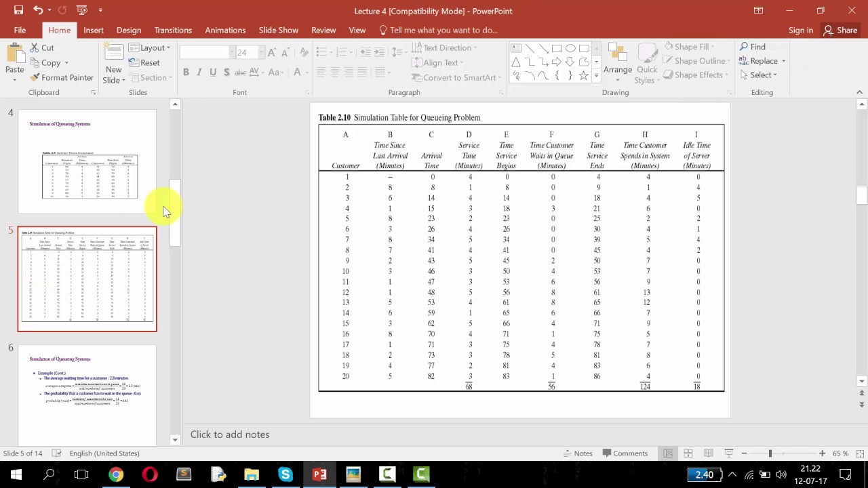Open the font size dropdown
Image resolution: width=868 pixels, height=488 pixels.
tap(261, 52)
